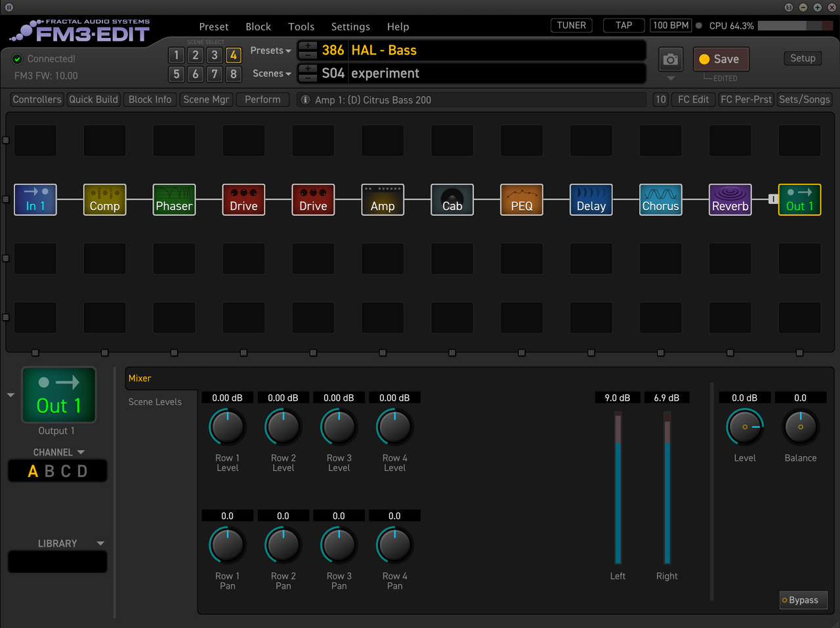
Task: Click the TAP tempo button
Action: (x=624, y=26)
